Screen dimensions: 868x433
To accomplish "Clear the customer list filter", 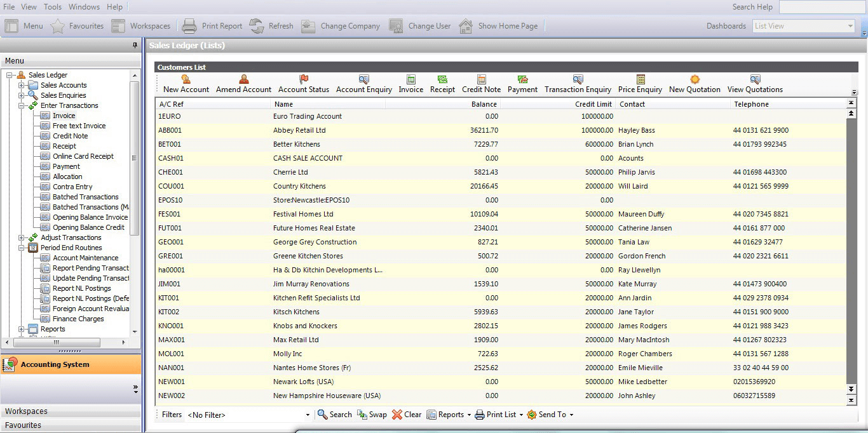I will [406, 415].
